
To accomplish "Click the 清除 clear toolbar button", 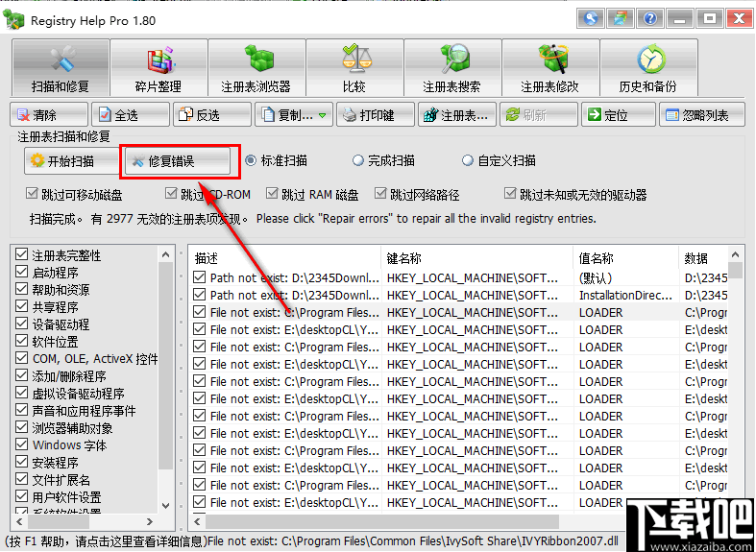I will [x=49, y=114].
